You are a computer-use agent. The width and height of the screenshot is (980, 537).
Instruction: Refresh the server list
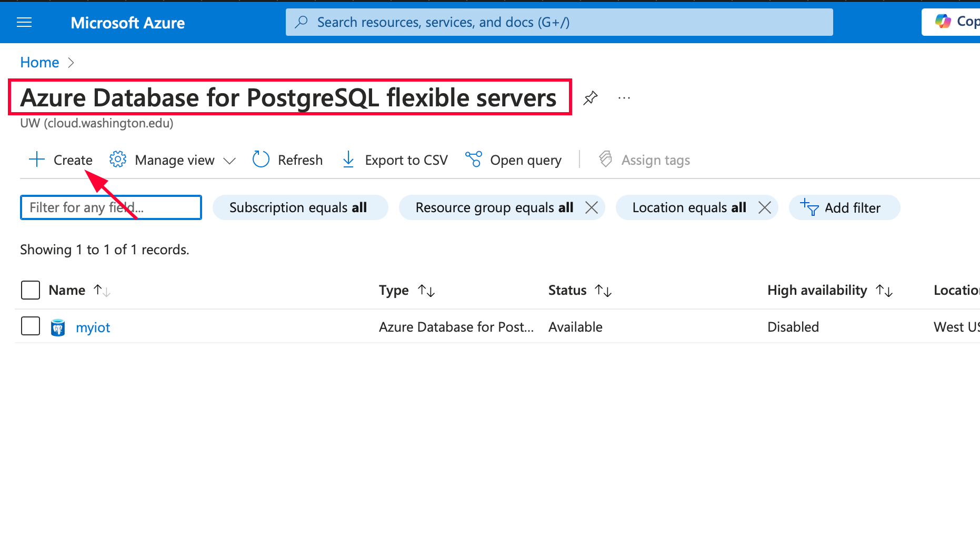click(x=287, y=160)
